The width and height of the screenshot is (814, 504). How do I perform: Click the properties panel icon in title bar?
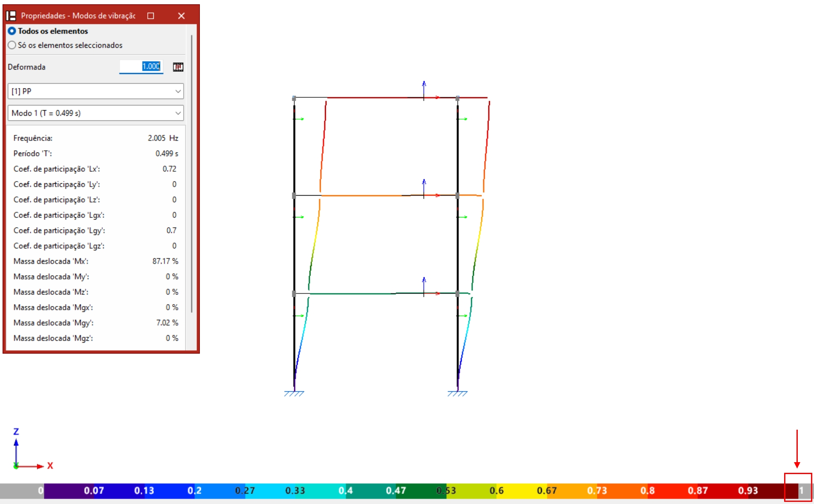(x=11, y=16)
